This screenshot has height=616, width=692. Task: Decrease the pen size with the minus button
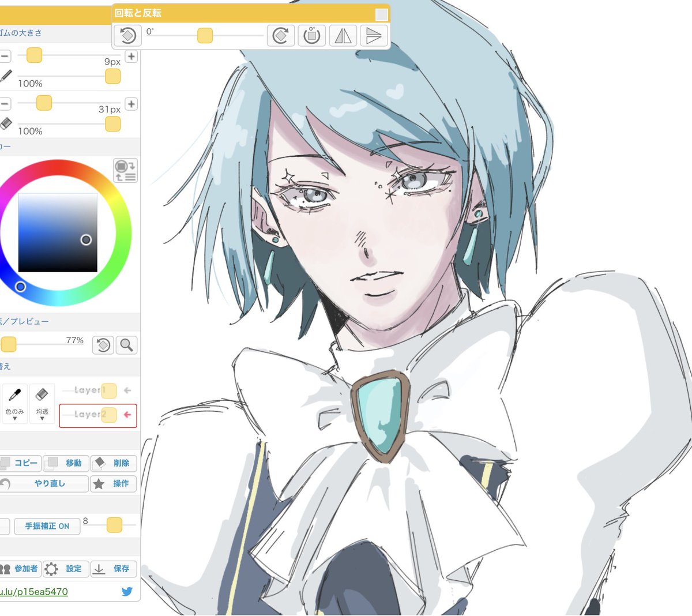click(x=5, y=56)
